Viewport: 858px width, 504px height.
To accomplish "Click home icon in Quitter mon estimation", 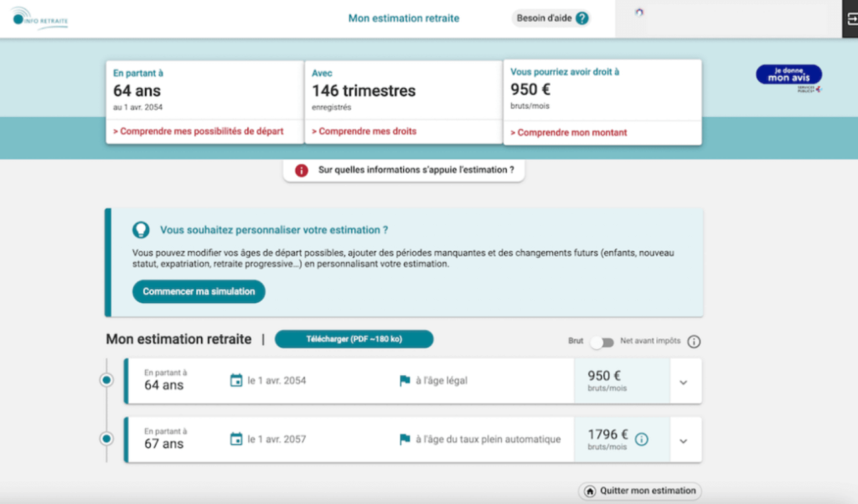I will click(590, 491).
